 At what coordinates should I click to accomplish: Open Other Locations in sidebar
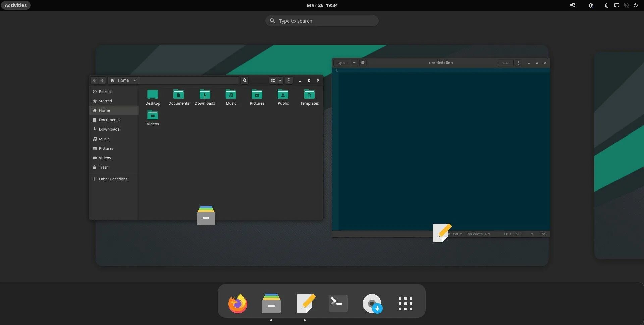pos(114,179)
